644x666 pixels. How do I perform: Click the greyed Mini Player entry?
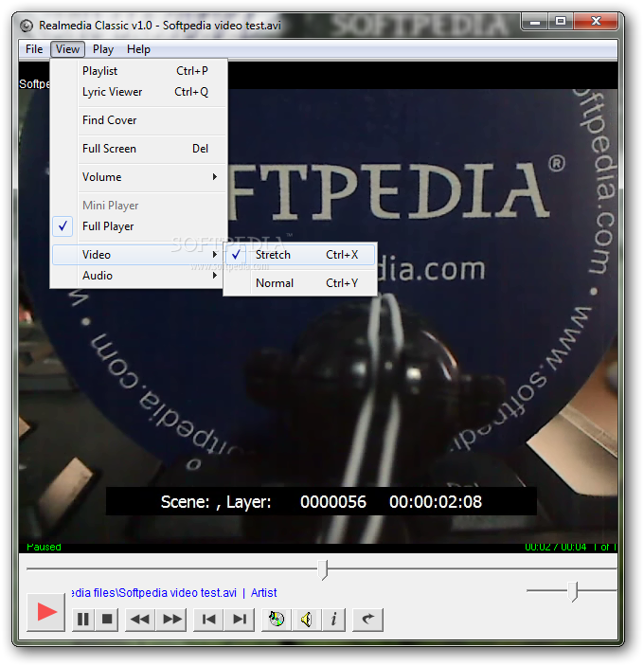[x=138, y=206]
